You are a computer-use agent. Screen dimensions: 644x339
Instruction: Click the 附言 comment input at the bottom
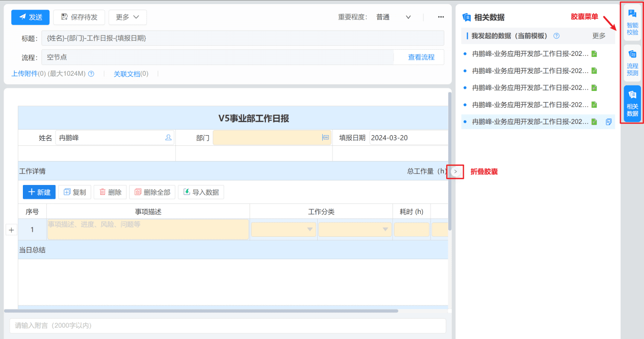(228, 325)
